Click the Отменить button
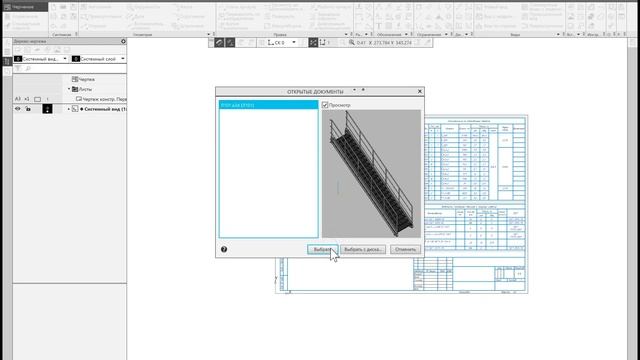 pos(405,249)
